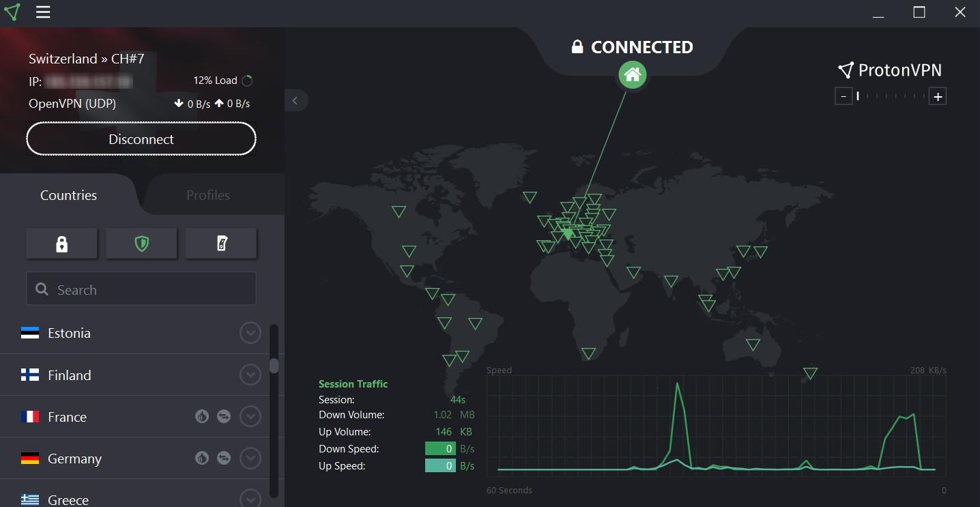Click the Switzerland » CH#7 server name
This screenshot has width=980, height=507.
(x=87, y=59)
